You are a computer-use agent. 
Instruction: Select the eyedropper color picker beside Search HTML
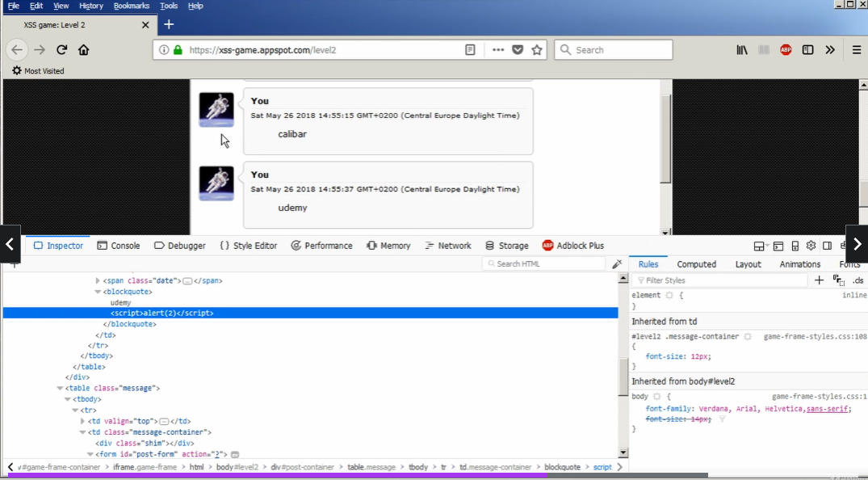617,263
